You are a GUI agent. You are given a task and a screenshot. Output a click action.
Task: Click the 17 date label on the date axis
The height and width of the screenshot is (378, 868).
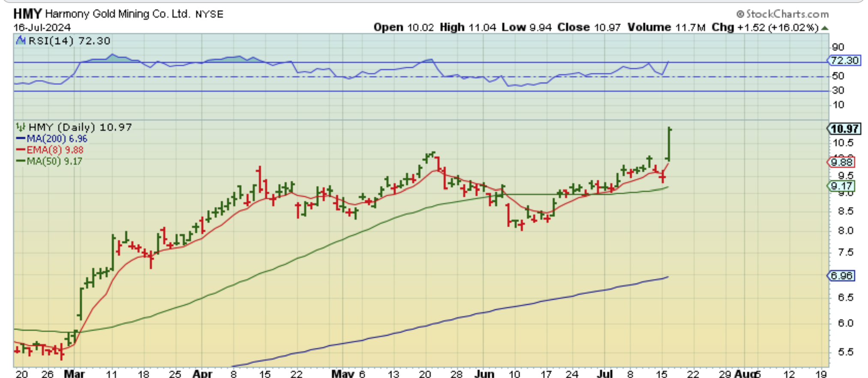[x=546, y=374]
